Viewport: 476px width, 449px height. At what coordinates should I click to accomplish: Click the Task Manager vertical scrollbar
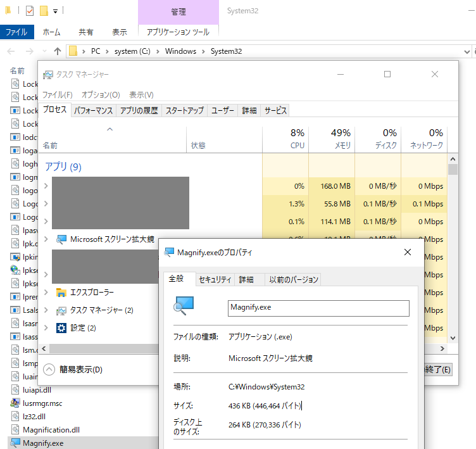point(452,253)
